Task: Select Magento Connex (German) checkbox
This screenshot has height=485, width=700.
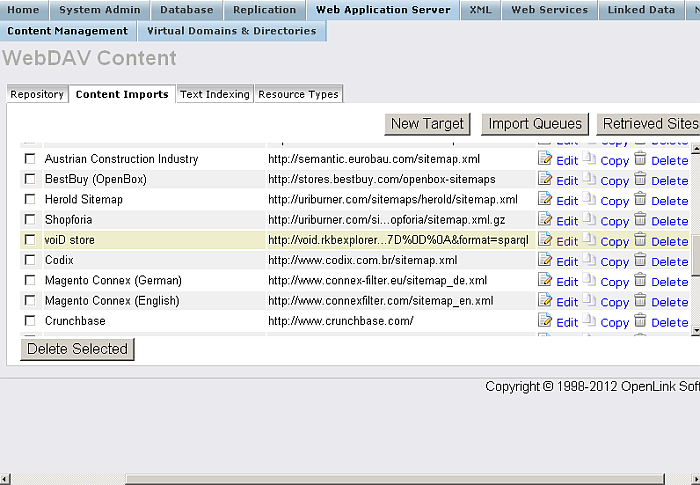Action: pos(30,280)
